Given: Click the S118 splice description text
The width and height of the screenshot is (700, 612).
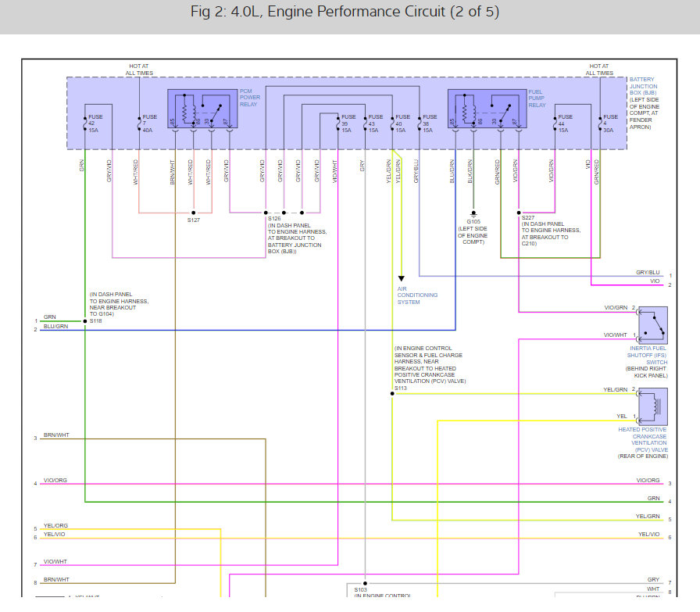Looking at the screenshot, I should point(119,304).
